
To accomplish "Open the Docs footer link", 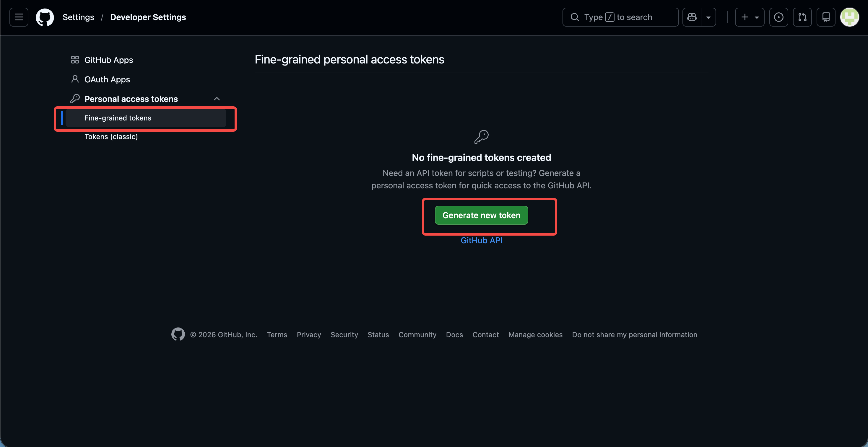I will coord(454,335).
